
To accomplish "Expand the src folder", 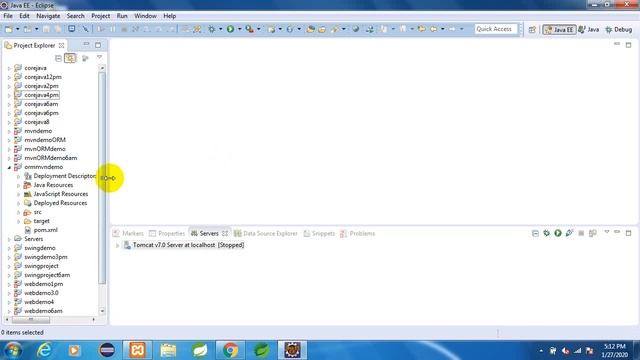I will [18, 212].
